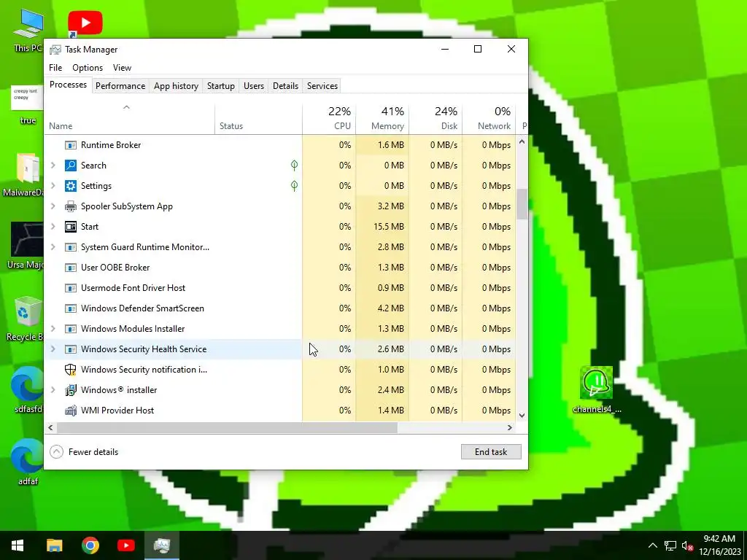Open File Explorer from the taskbar
Viewport: 747px width, 560px height.
[54, 545]
